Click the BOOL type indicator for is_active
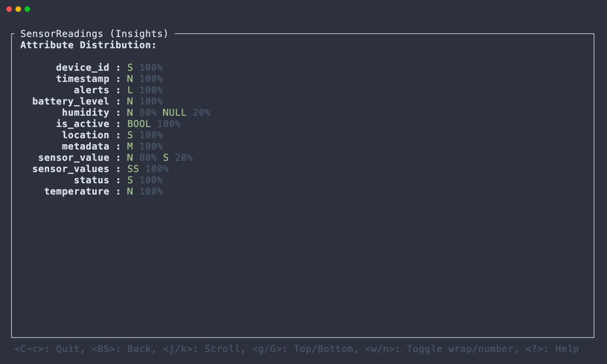 (x=138, y=124)
